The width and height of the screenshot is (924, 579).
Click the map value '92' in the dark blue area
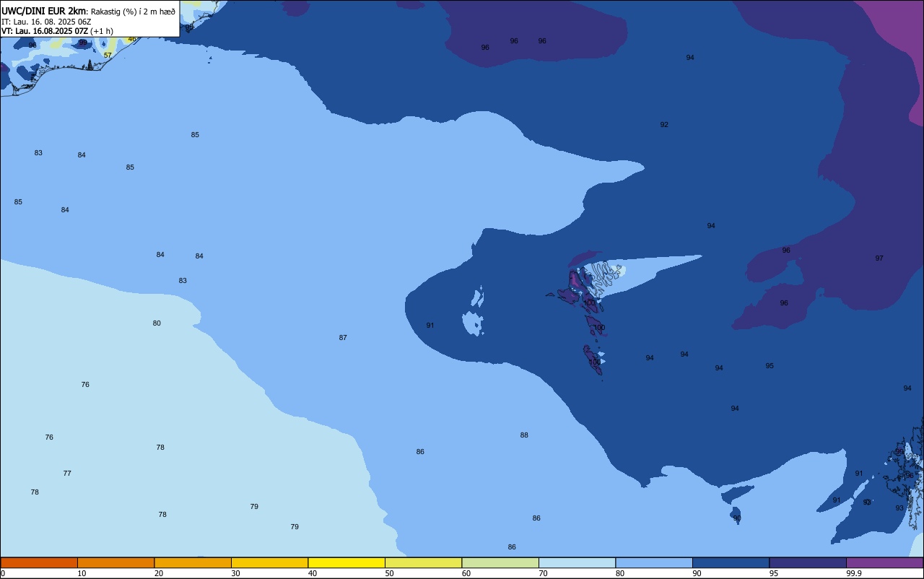664,125
